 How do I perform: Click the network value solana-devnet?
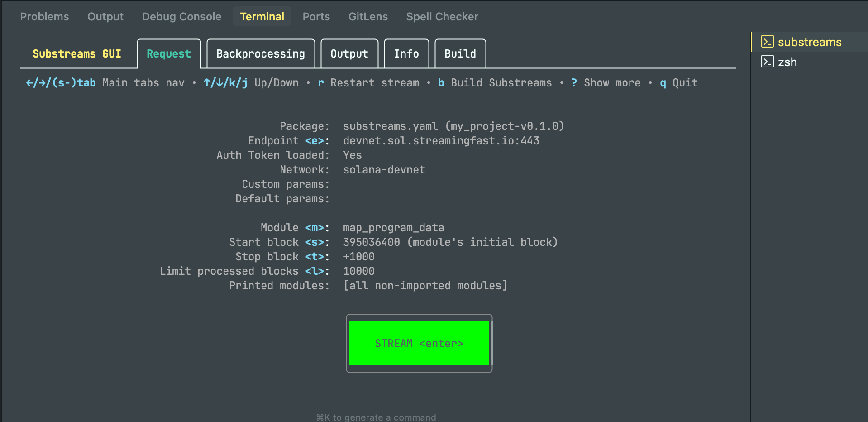[384, 170]
